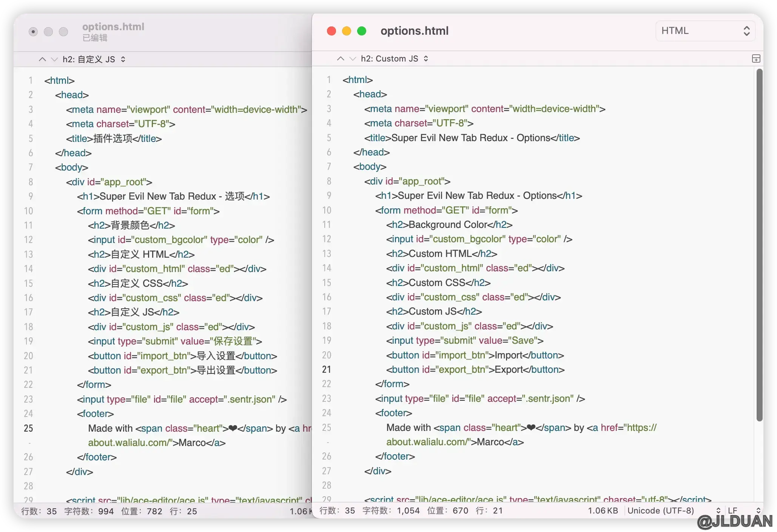Minimize the front options.html window
This screenshot has height=532, width=777.
pyautogui.click(x=347, y=31)
